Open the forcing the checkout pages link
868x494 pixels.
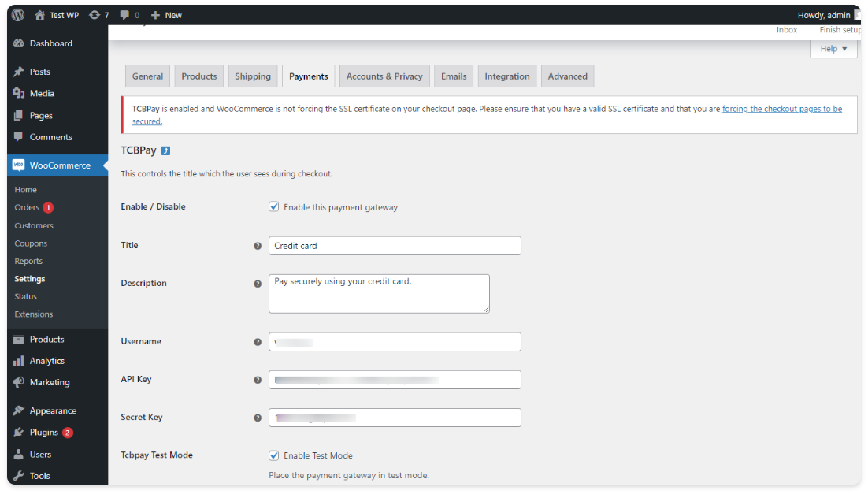pos(781,109)
